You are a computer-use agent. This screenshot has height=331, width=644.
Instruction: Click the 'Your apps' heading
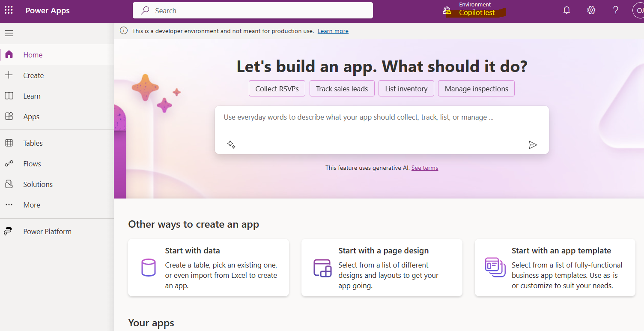pos(151,322)
